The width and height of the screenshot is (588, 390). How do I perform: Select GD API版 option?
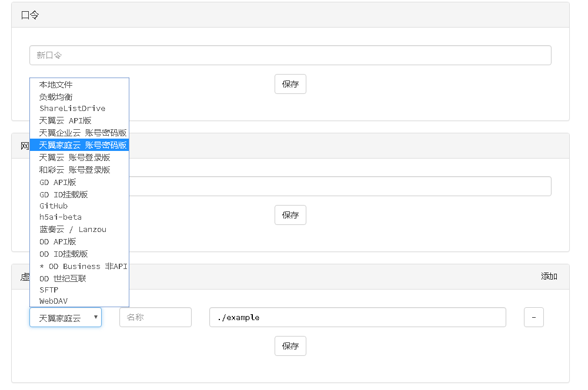(x=79, y=182)
